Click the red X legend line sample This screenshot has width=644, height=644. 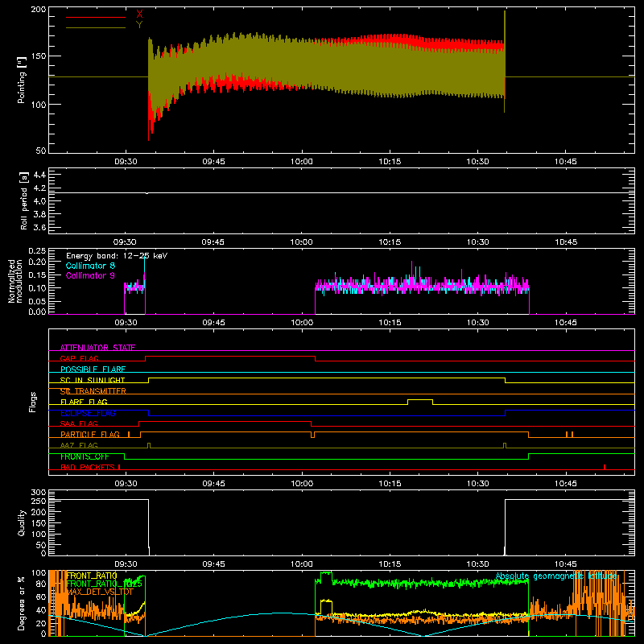tap(96, 17)
